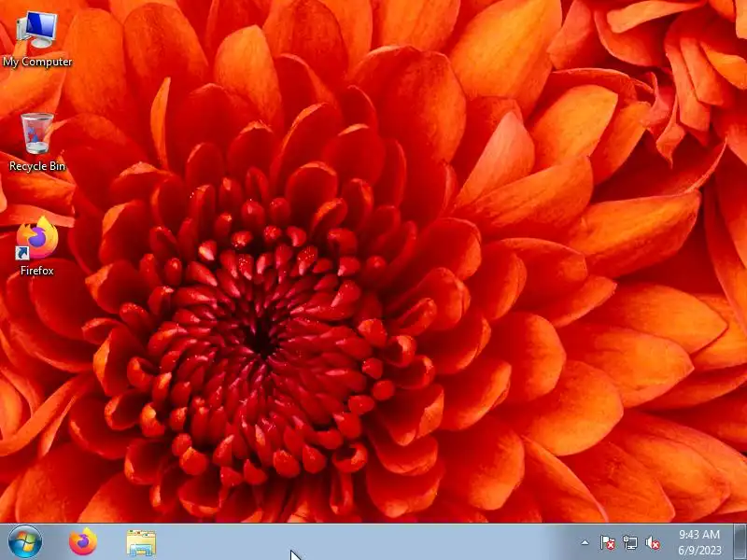Open the network status tray icon
Image resolution: width=747 pixels, height=560 pixels.
(x=629, y=542)
